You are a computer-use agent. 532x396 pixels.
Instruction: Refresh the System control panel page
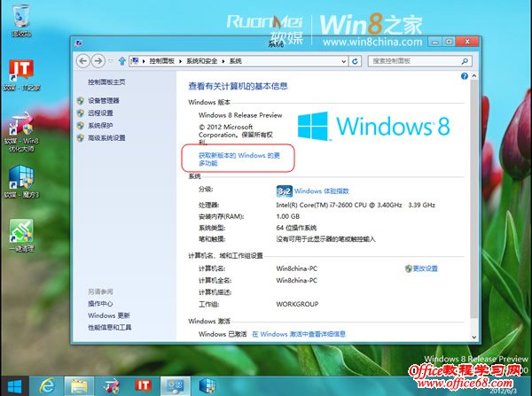(355, 61)
